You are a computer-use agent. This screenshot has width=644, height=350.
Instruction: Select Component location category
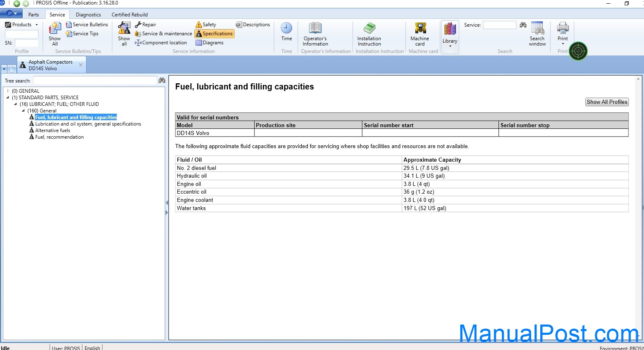pos(161,43)
